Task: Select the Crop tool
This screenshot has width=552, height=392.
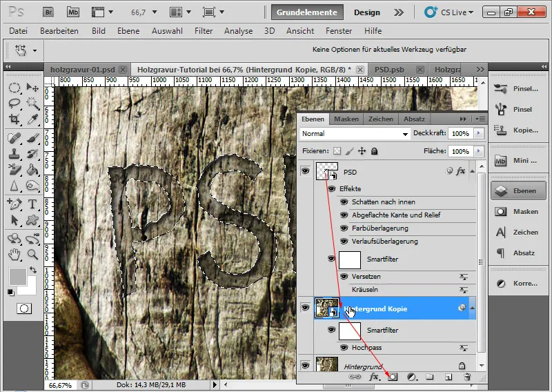Action: click(14, 119)
